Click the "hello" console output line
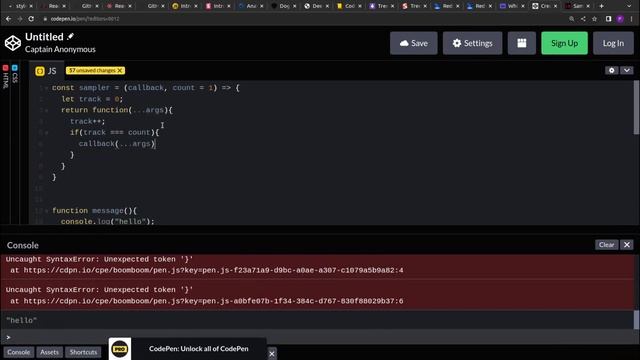Image resolution: width=640 pixels, height=360 pixels. [x=22, y=320]
